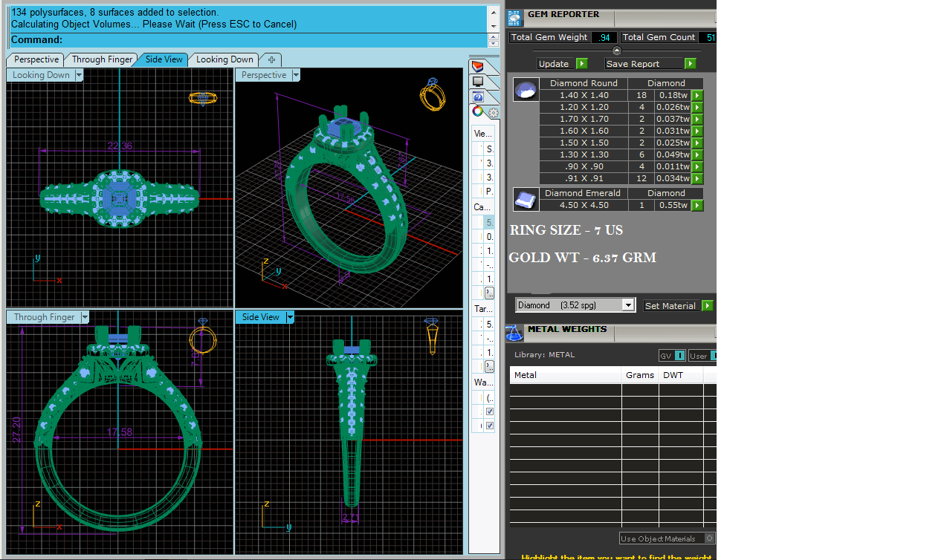Click green arrow next to Save Report
The height and width of the screenshot is (560, 947).
[x=691, y=64]
